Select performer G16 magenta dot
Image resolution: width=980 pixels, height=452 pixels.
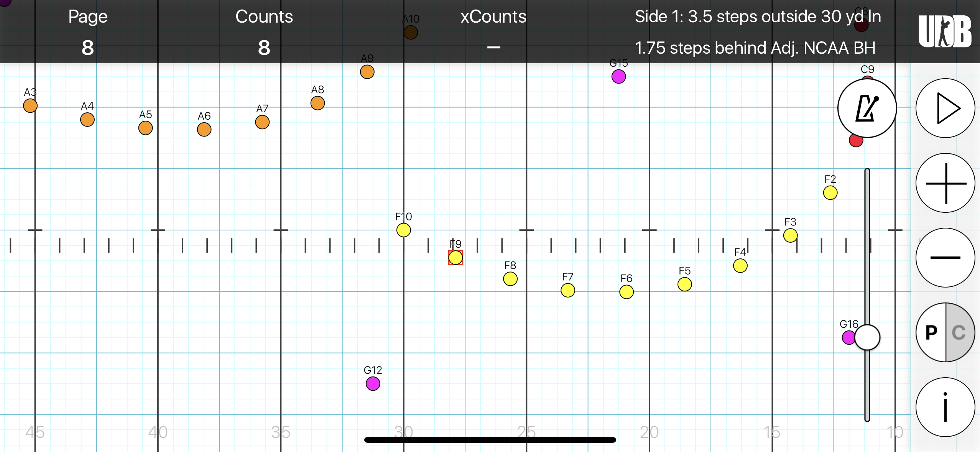(x=849, y=337)
